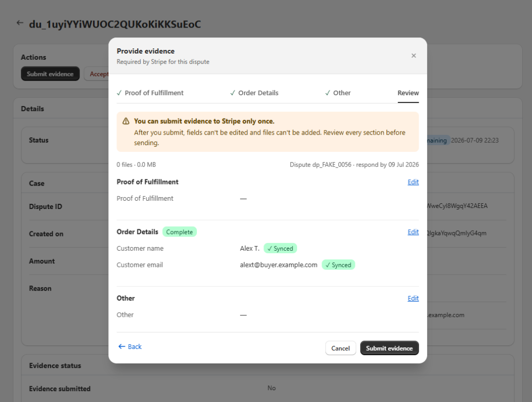Image resolution: width=532 pixels, height=402 pixels.
Task: Click the Amount label in Case panel
Action: pyautogui.click(x=42, y=261)
